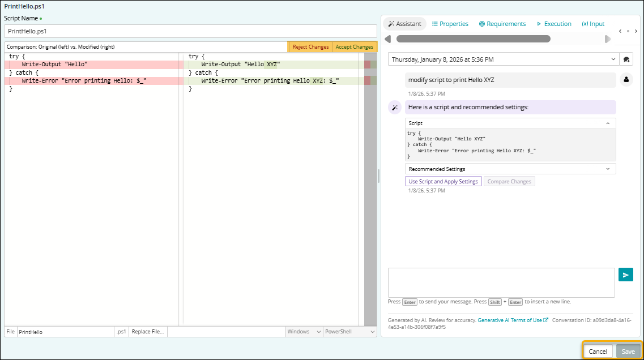Click the Script Name input field
Viewport: 644px width, 360px height.
coord(190,31)
